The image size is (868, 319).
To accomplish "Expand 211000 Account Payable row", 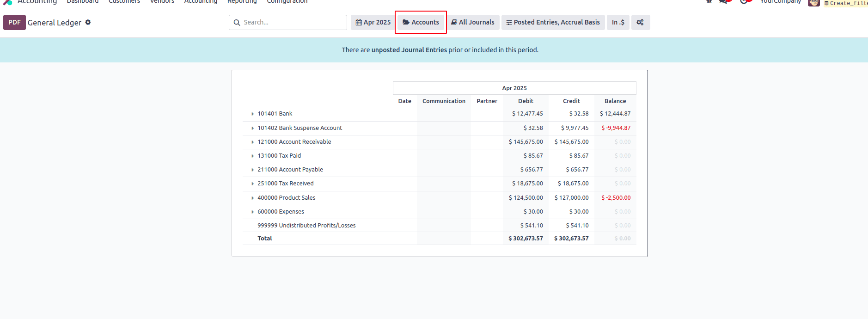I will point(252,170).
